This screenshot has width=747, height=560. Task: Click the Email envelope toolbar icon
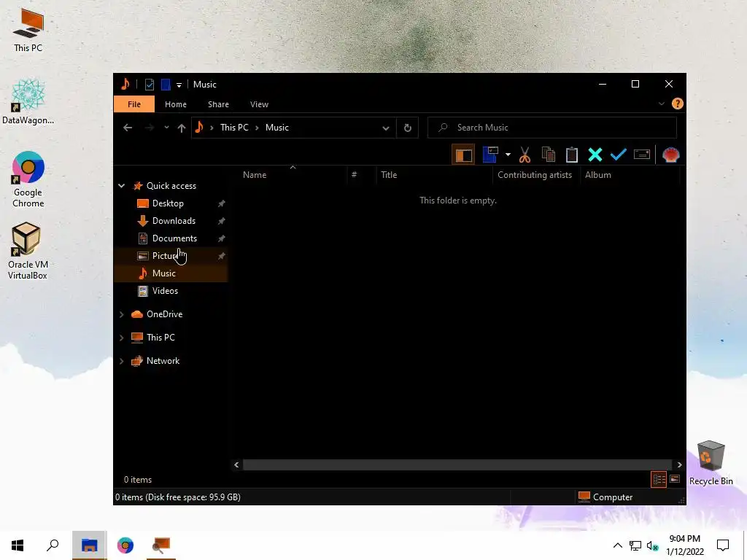pos(642,155)
